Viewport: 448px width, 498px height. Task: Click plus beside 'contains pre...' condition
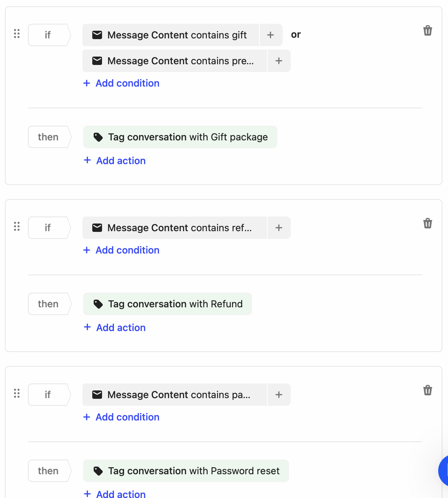[279, 61]
